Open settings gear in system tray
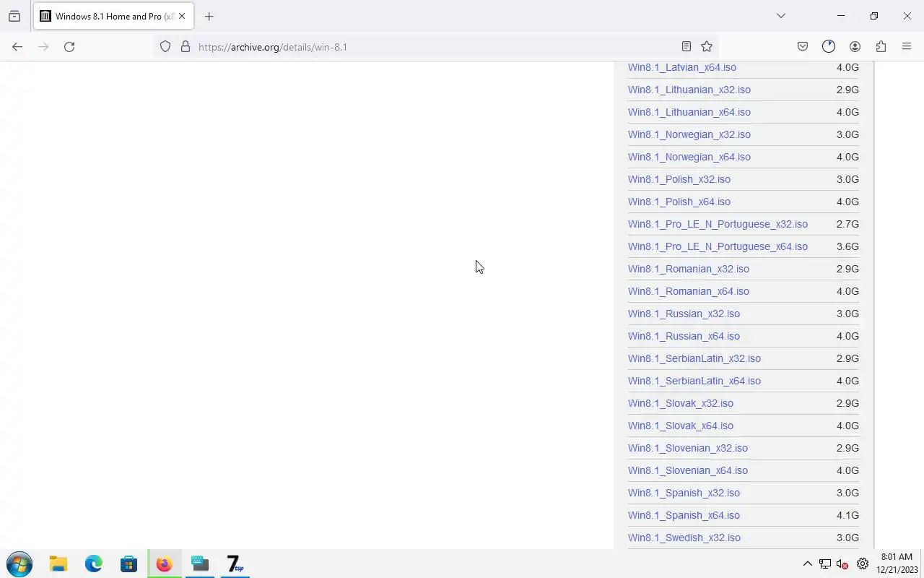 863,564
